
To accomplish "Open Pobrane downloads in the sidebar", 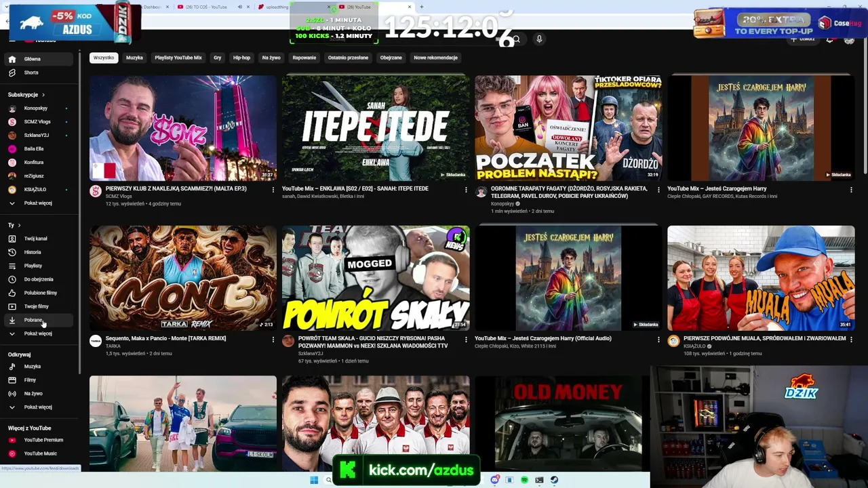I will (x=40, y=320).
